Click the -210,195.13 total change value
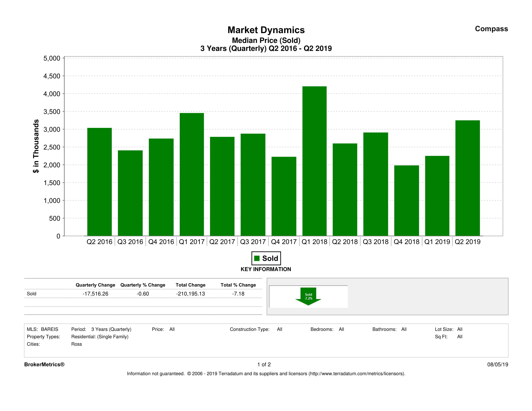The image size is (532, 411). coord(190,294)
